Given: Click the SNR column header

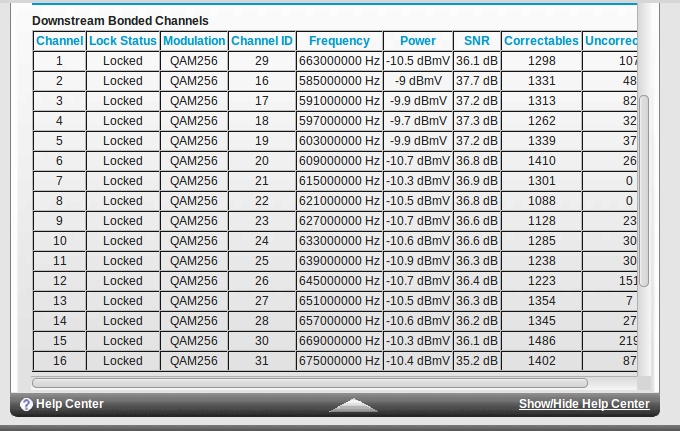Looking at the screenshot, I should pyautogui.click(x=477, y=41).
